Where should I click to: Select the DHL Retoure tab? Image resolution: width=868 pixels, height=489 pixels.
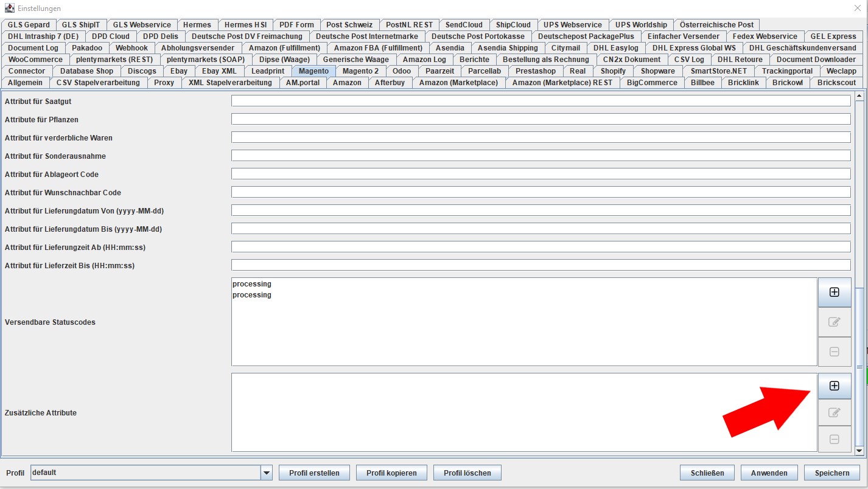point(740,60)
